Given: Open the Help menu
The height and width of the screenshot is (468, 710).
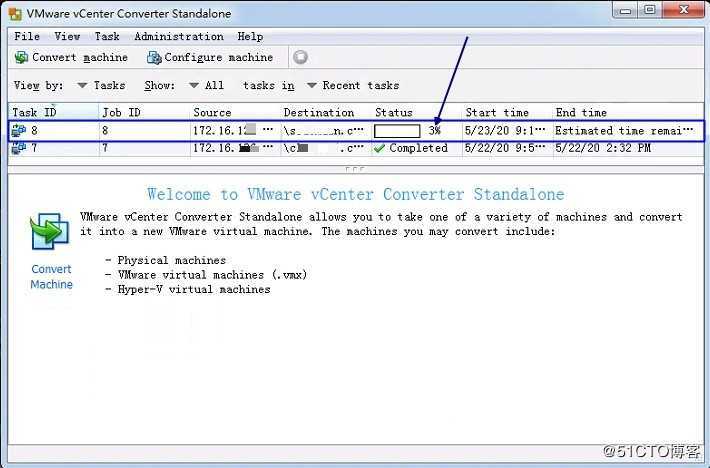Looking at the screenshot, I should (250, 36).
